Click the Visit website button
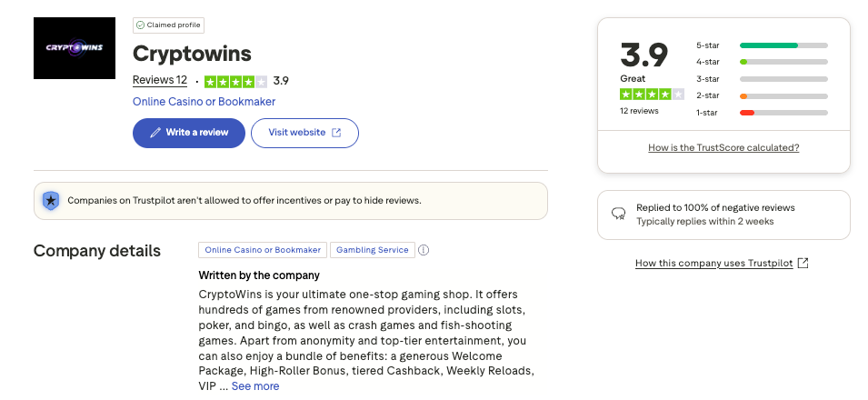The height and width of the screenshot is (400, 868). coord(304,133)
